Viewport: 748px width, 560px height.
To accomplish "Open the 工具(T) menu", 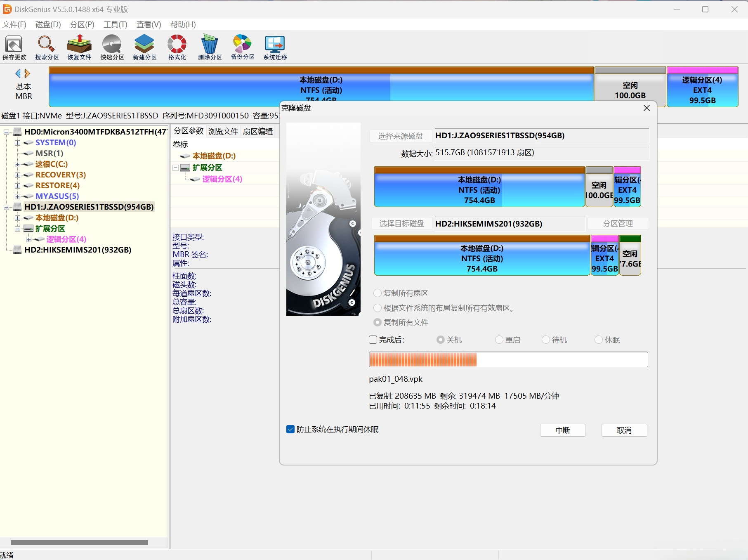I will tap(115, 24).
